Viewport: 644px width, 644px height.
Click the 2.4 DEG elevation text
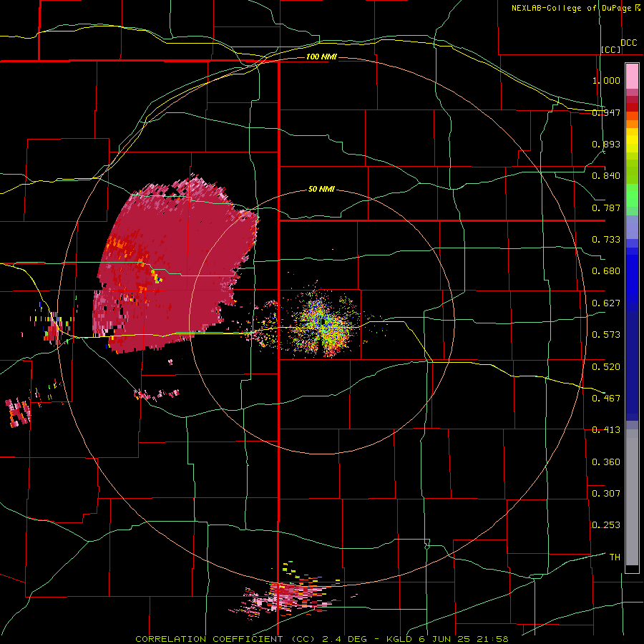point(344,639)
